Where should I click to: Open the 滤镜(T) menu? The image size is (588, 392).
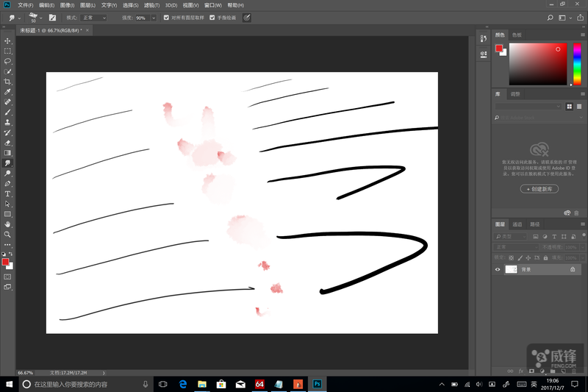tap(152, 5)
